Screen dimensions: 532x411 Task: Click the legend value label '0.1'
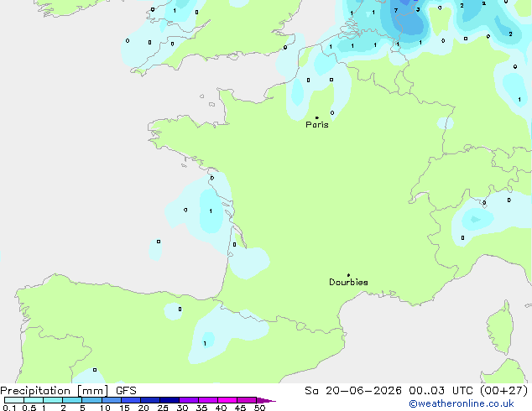pyautogui.click(x=9, y=408)
